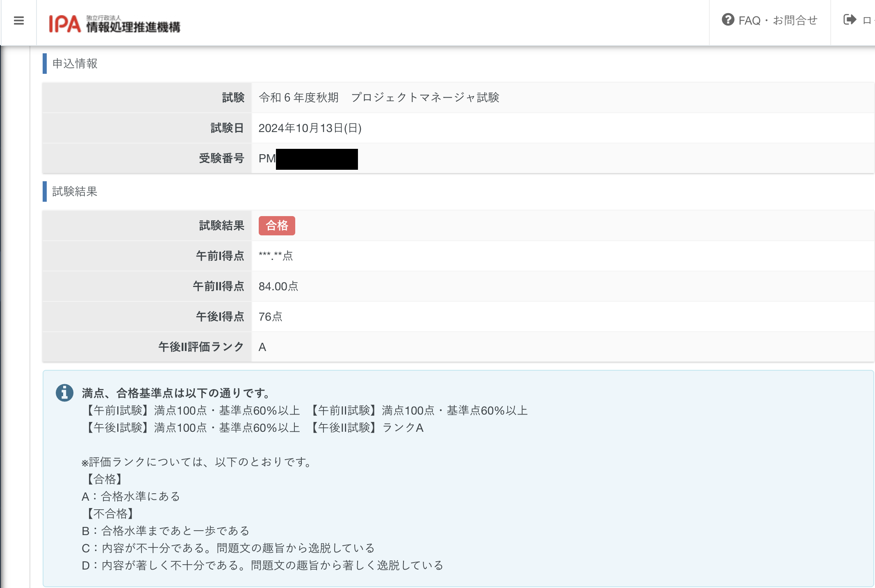Select the 試験結果 section heading
This screenshot has height=588, width=875.
75,191
